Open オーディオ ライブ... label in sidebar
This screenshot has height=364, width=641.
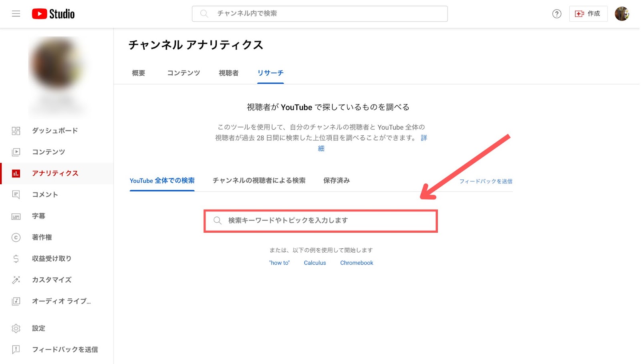[61, 301]
